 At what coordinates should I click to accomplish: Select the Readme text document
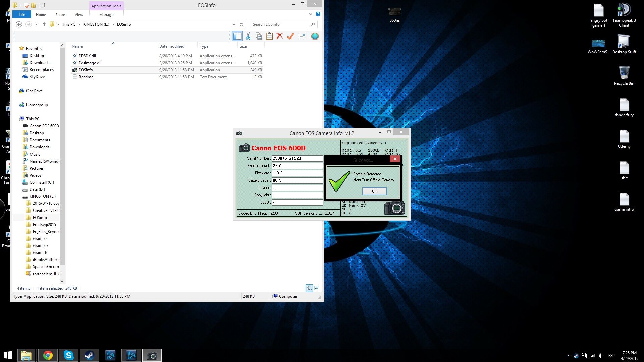coord(86,77)
